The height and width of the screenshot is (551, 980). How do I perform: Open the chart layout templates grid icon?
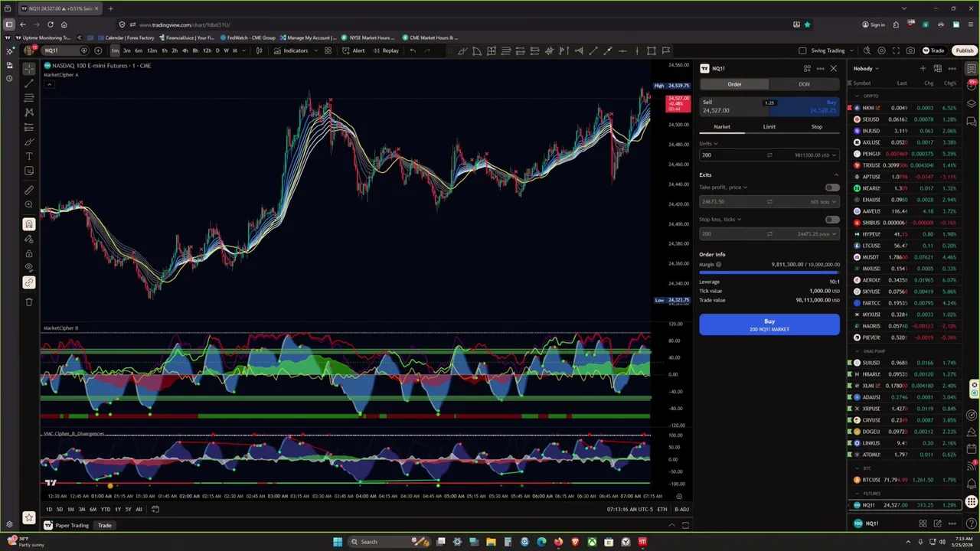pyautogui.click(x=328, y=51)
